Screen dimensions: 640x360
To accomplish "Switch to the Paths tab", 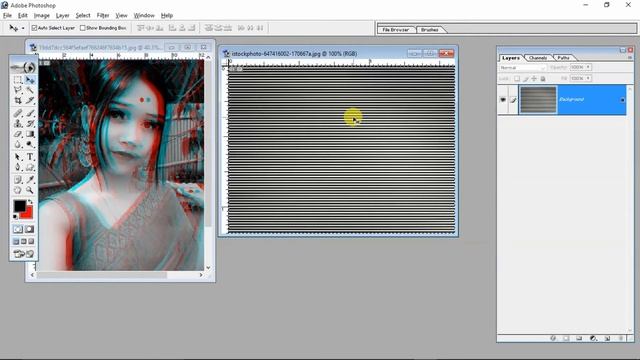I will click(x=563, y=58).
